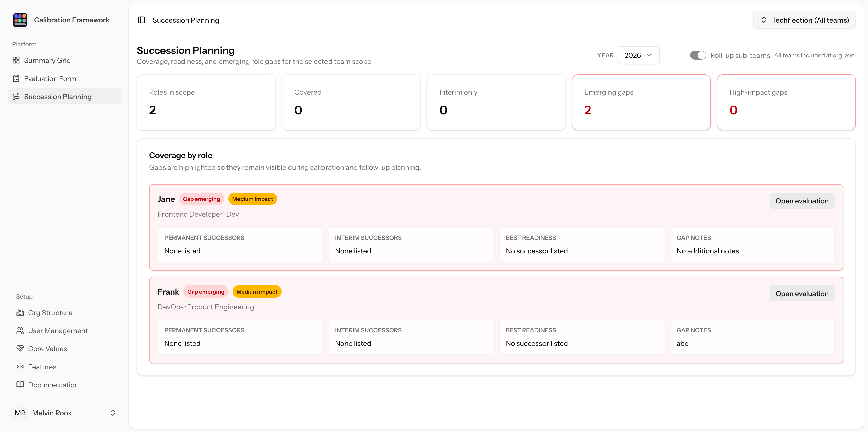Click 'All teams included at org level' text
This screenshot has height=433, width=868.
tap(815, 55)
